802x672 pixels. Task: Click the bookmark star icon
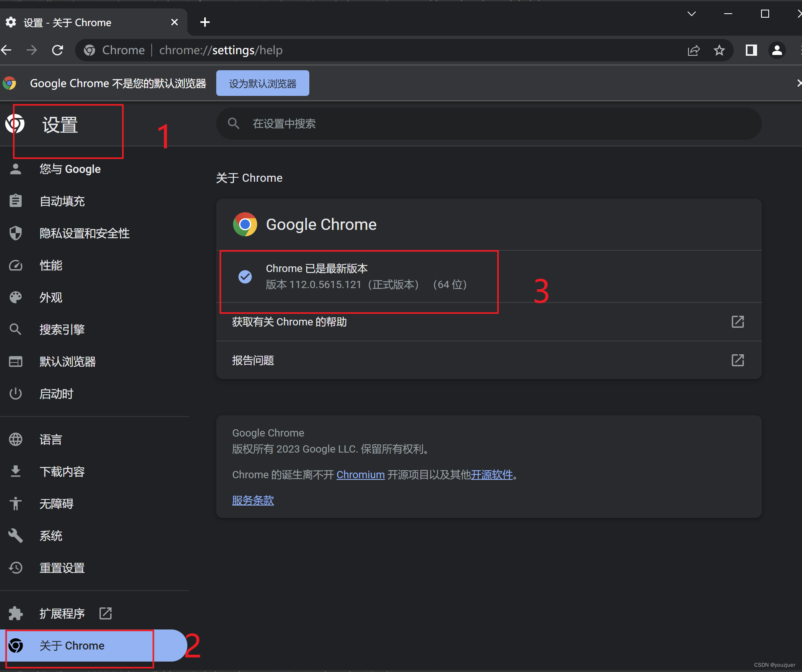click(x=719, y=50)
